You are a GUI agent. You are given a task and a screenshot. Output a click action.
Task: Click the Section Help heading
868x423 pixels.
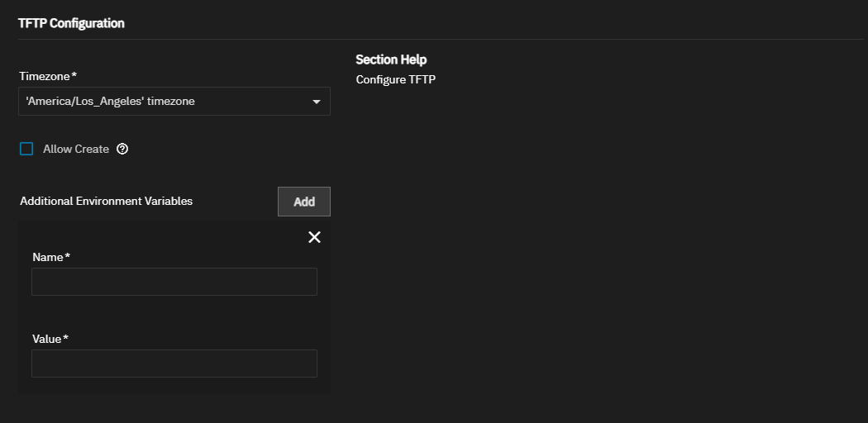tap(391, 59)
